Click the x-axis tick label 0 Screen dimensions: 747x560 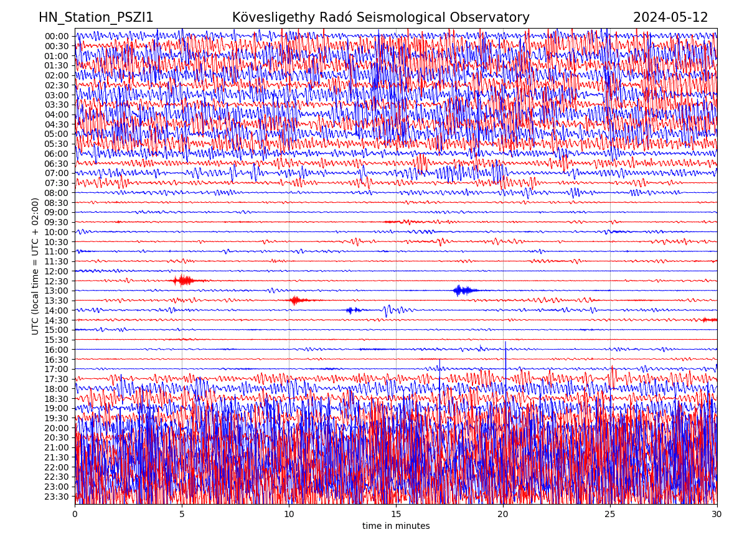tap(75, 514)
